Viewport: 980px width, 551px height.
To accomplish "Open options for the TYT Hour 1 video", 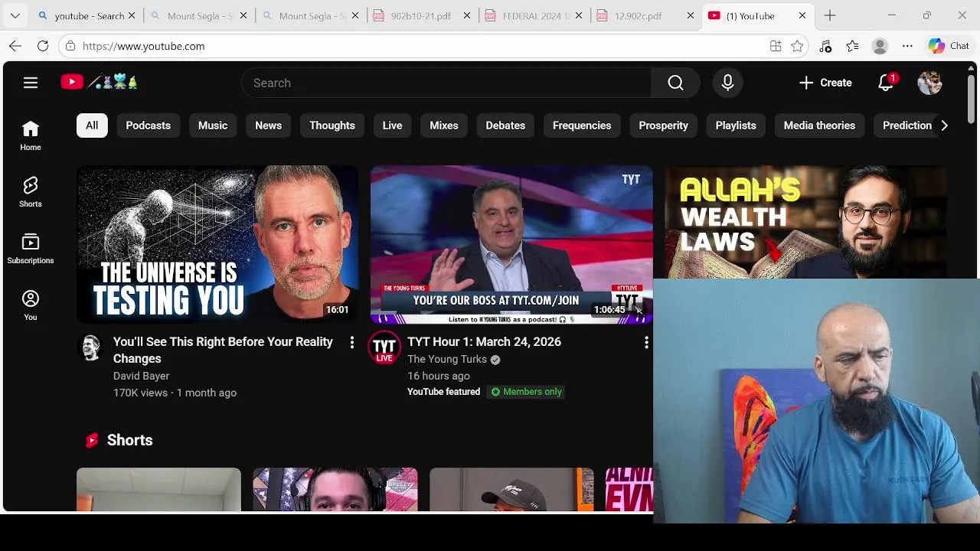I will pyautogui.click(x=646, y=342).
